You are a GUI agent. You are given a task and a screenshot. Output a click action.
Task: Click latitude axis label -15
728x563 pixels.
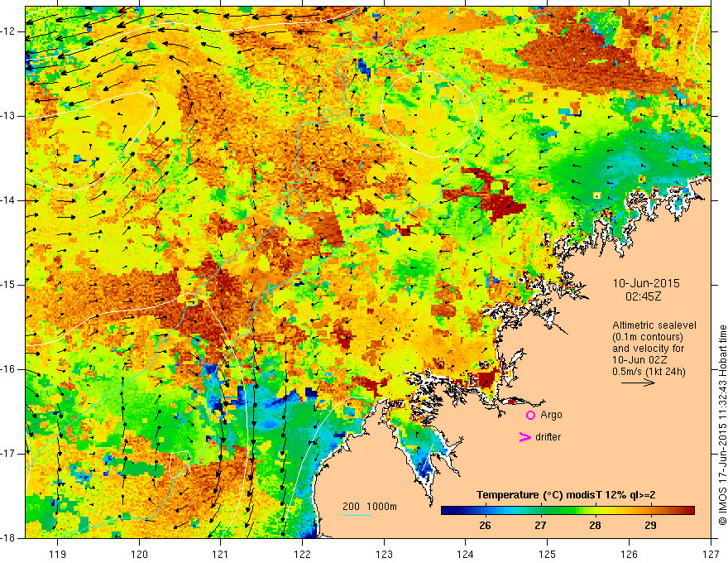coord(8,285)
